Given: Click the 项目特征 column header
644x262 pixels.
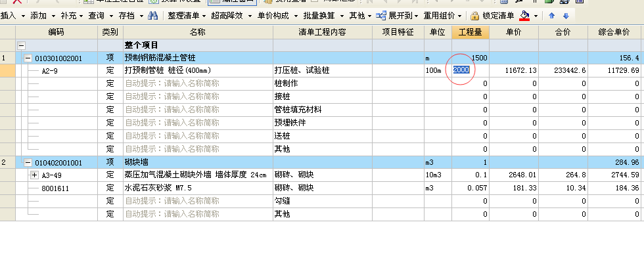Looking at the screenshot, I should pos(398,32).
